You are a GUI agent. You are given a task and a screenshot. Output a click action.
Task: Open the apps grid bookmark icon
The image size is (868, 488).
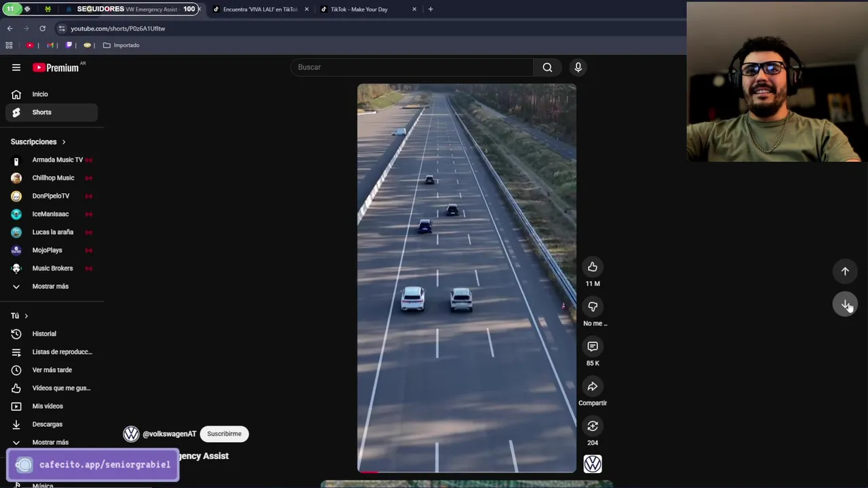(x=9, y=45)
